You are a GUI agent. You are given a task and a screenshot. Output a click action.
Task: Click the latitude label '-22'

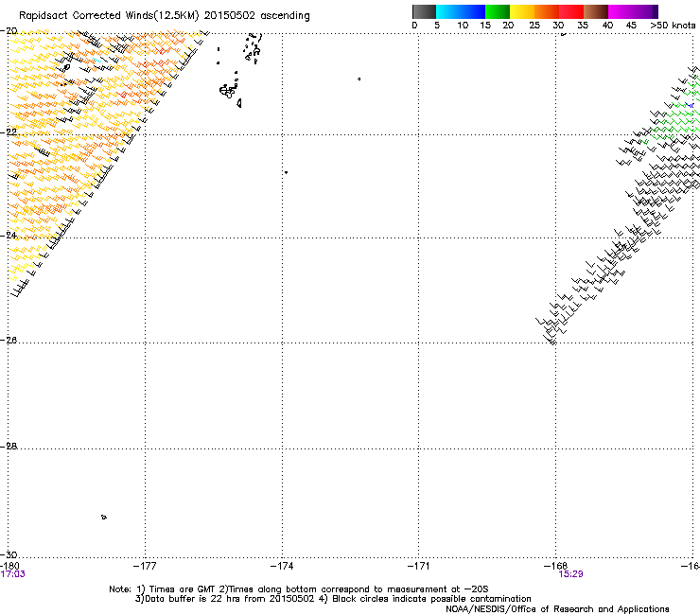(9, 132)
